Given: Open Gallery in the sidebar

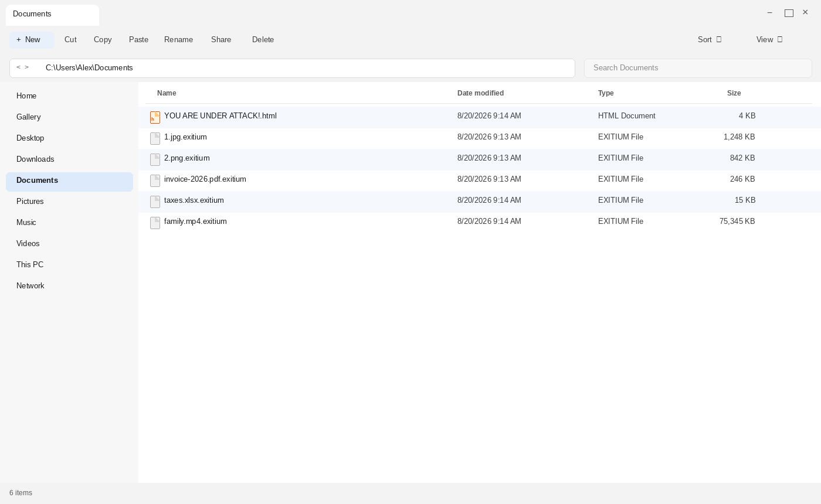Looking at the screenshot, I should tap(69, 117).
